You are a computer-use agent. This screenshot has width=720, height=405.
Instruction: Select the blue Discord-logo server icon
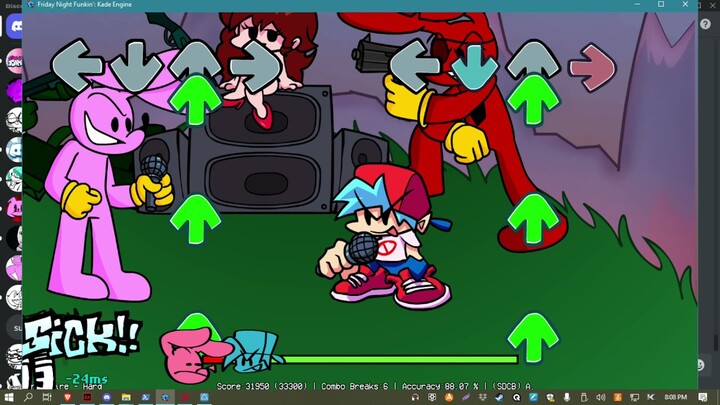(15, 149)
